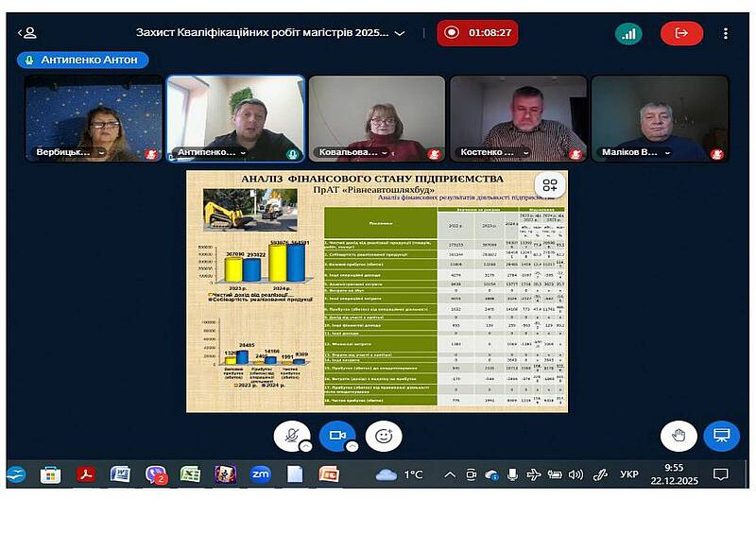Raise your hand in the meeting

click(678, 436)
